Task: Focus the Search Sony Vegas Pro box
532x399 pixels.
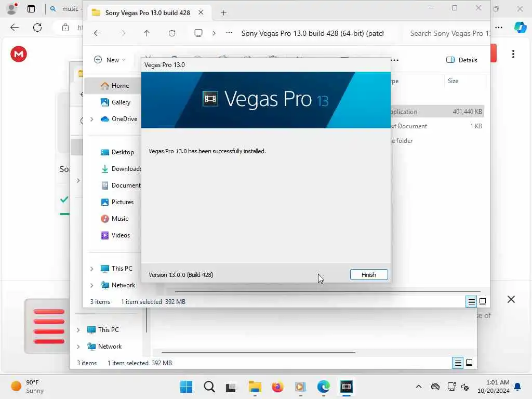Action: (449, 33)
